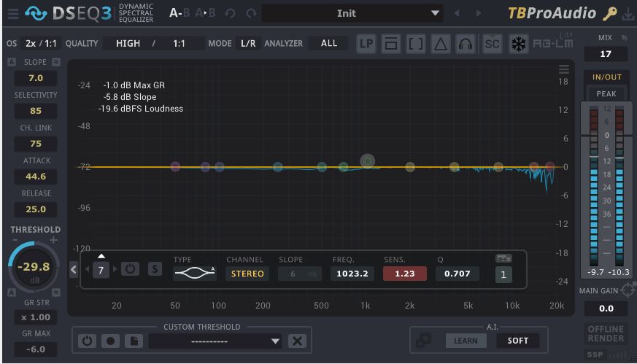Toggle the snowflake freeze icon
Viewport: 637px width, 364px height.
pyautogui.click(x=518, y=44)
